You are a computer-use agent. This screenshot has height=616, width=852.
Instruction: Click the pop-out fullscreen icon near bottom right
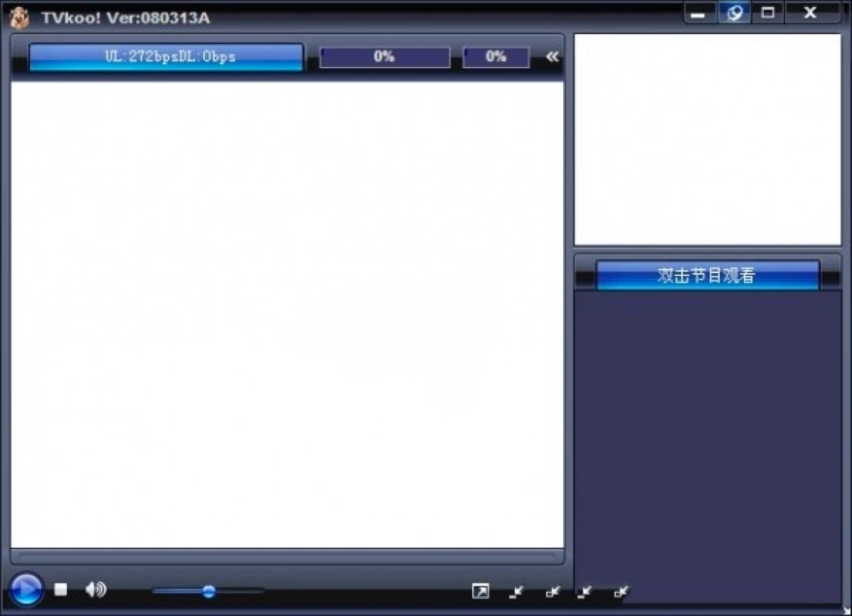[482, 590]
